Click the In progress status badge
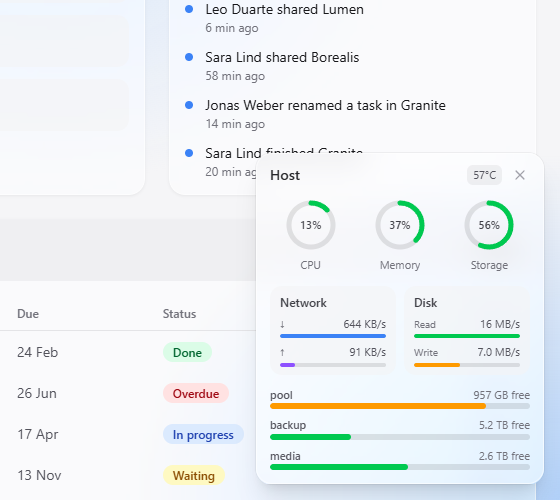560x500 pixels. click(203, 435)
